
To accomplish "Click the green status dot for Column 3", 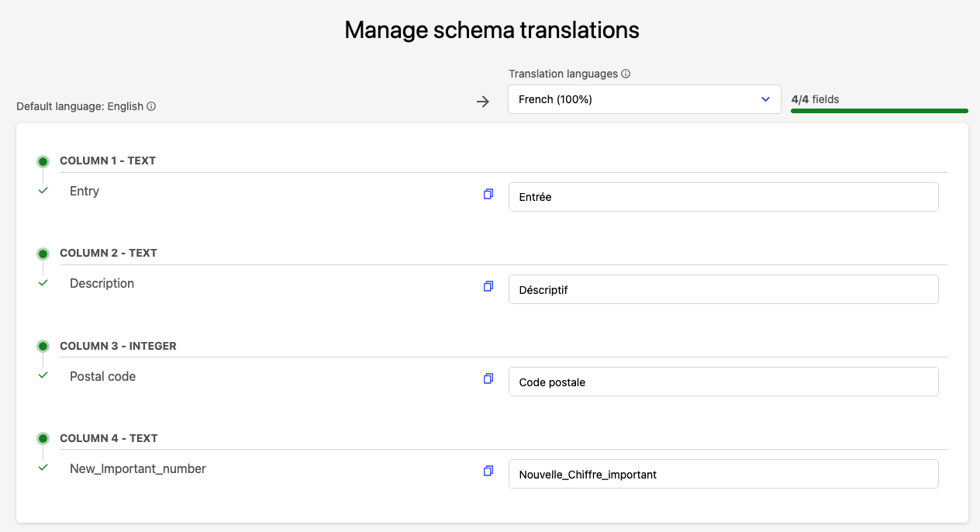I will (x=43, y=346).
